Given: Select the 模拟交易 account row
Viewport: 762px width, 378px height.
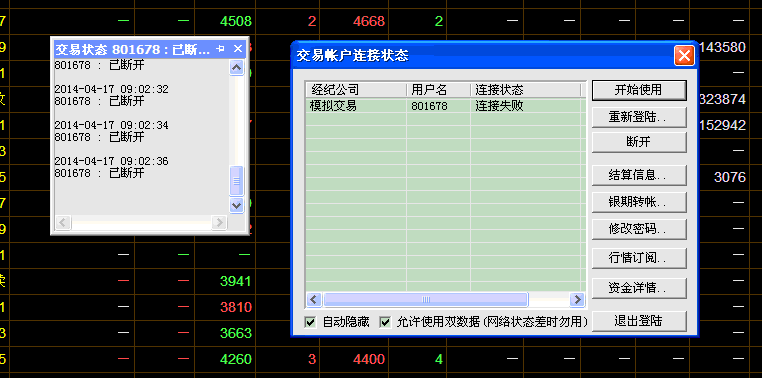Looking at the screenshot, I should tap(445, 106).
